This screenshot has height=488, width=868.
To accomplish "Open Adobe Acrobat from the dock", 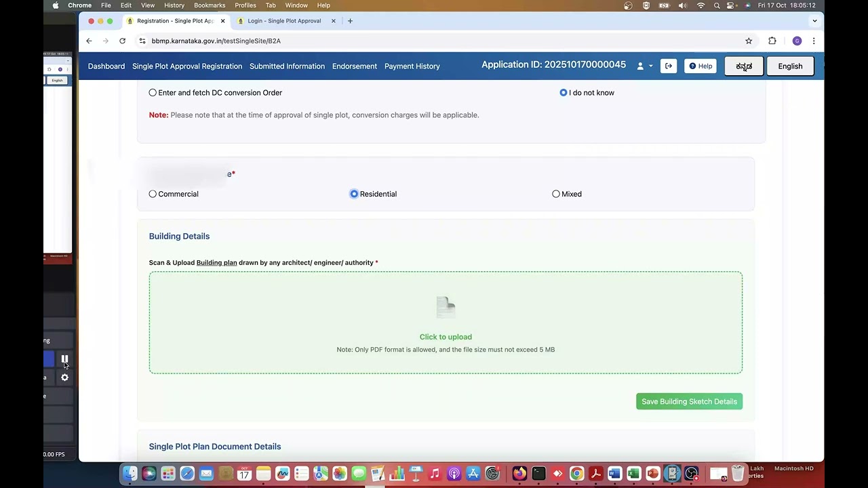I will point(595,474).
